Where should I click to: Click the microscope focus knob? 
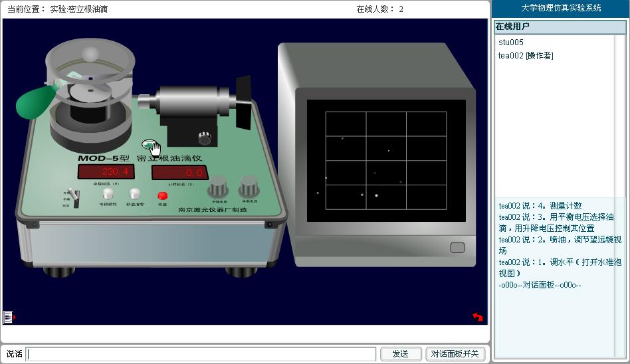(205, 138)
